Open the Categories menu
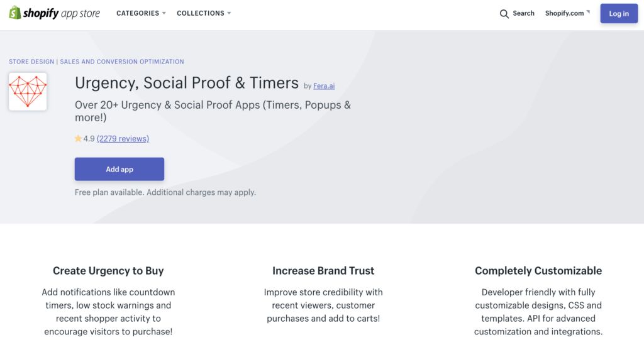The height and width of the screenshot is (340, 644). click(x=138, y=13)
